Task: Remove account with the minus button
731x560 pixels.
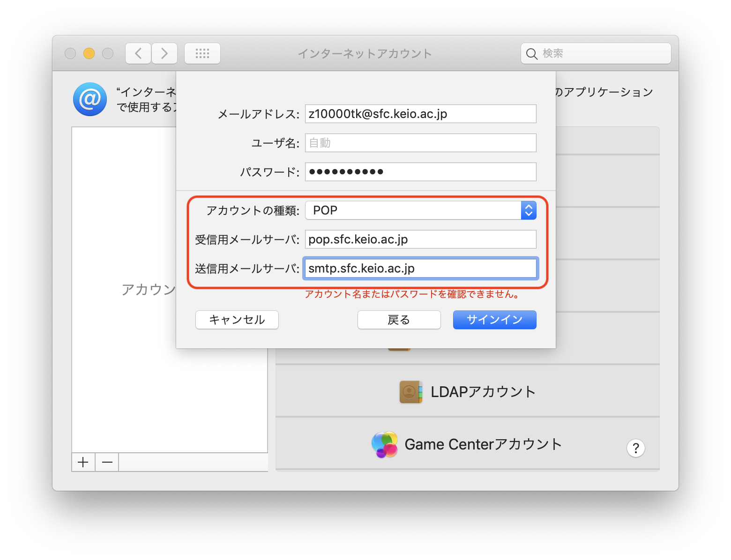Action: (107, 463)
